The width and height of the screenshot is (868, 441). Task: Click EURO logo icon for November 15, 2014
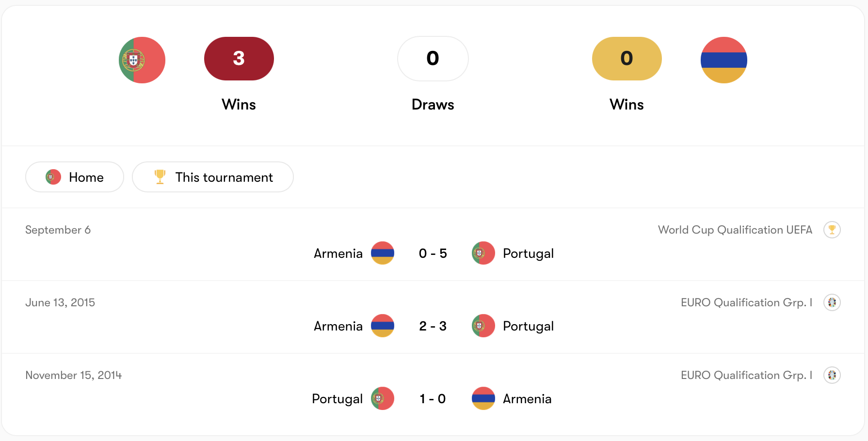[x=832, y=375]
